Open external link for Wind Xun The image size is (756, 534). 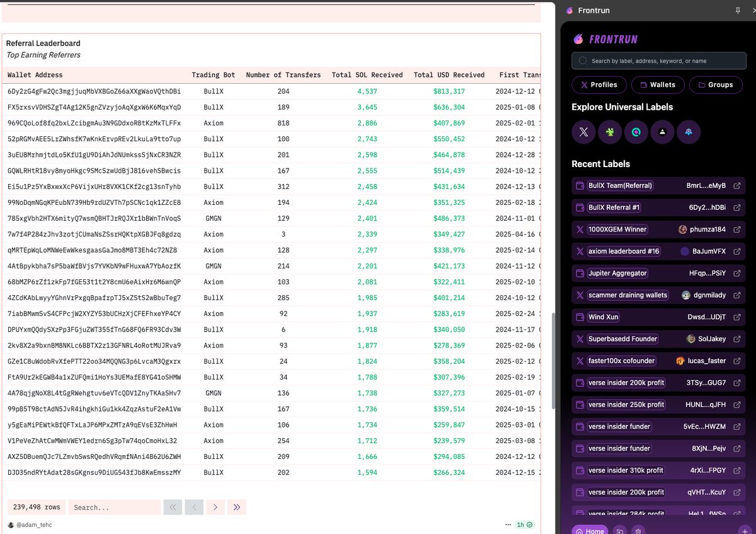736,317
